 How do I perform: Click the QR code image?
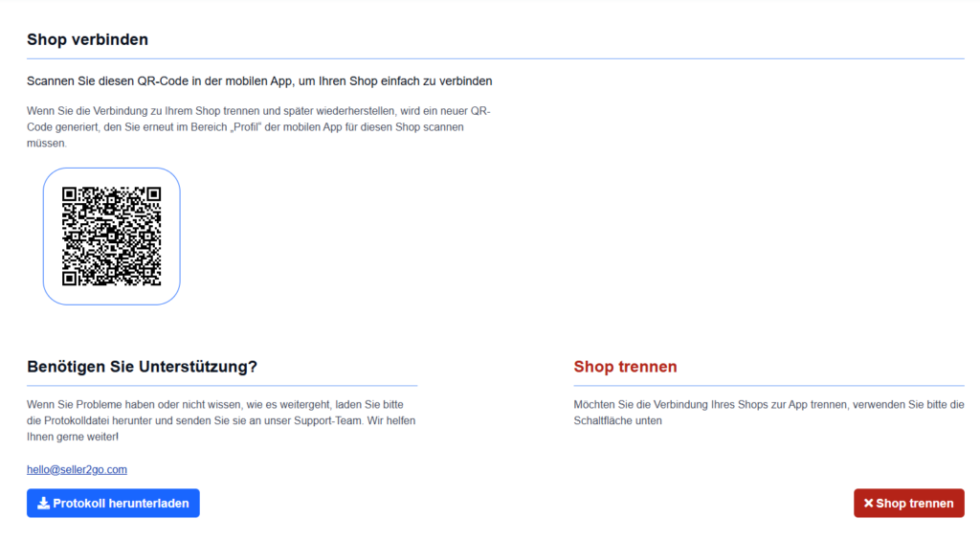(x=111, y=237)
